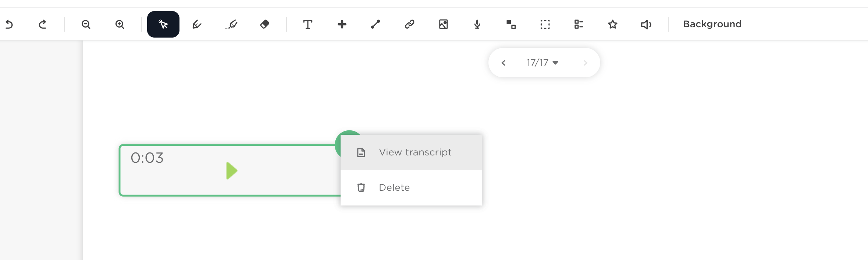Click the star icon in toolbar
Viewport: 868px width, 260px height.
[x=613, y=24]
